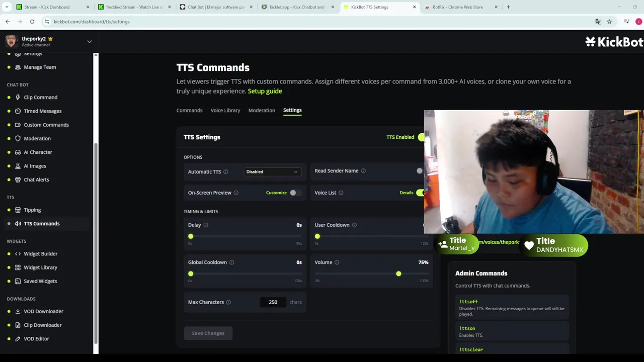644x362 pixels.
Task: Select the Settings tab
Action: (292, 110)
